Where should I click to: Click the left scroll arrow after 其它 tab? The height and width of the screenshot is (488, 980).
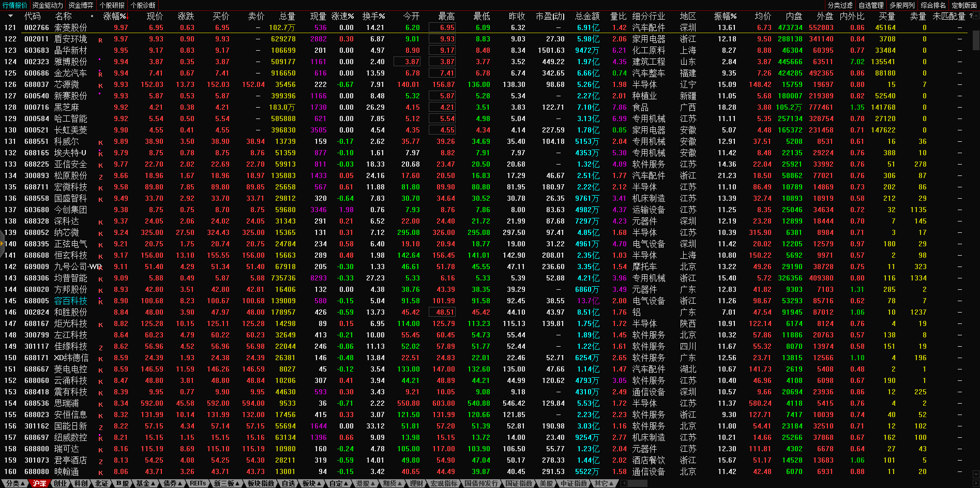pos(624,483)
